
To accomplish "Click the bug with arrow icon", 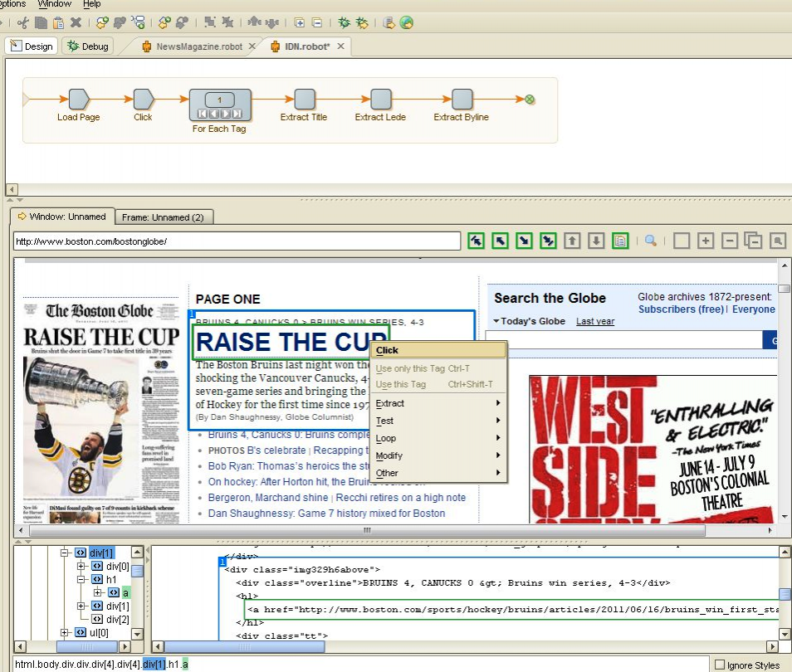I will (x=362, y=22).
